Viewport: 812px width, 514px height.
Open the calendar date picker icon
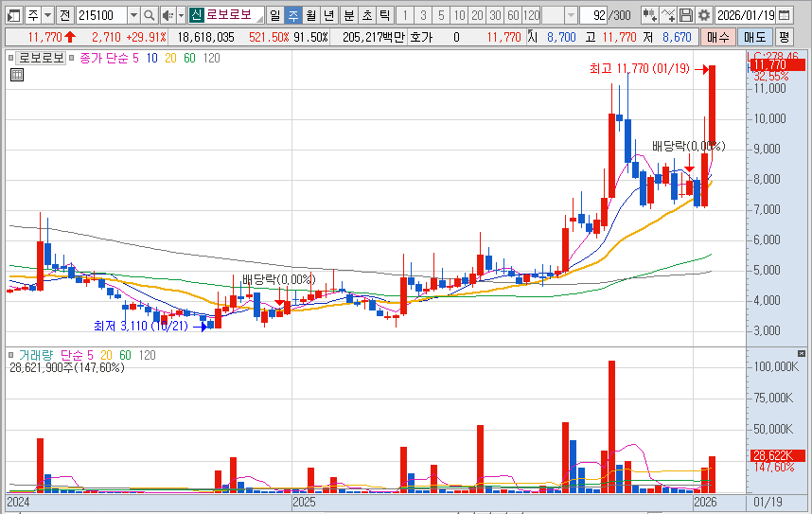tap(785, 15)
